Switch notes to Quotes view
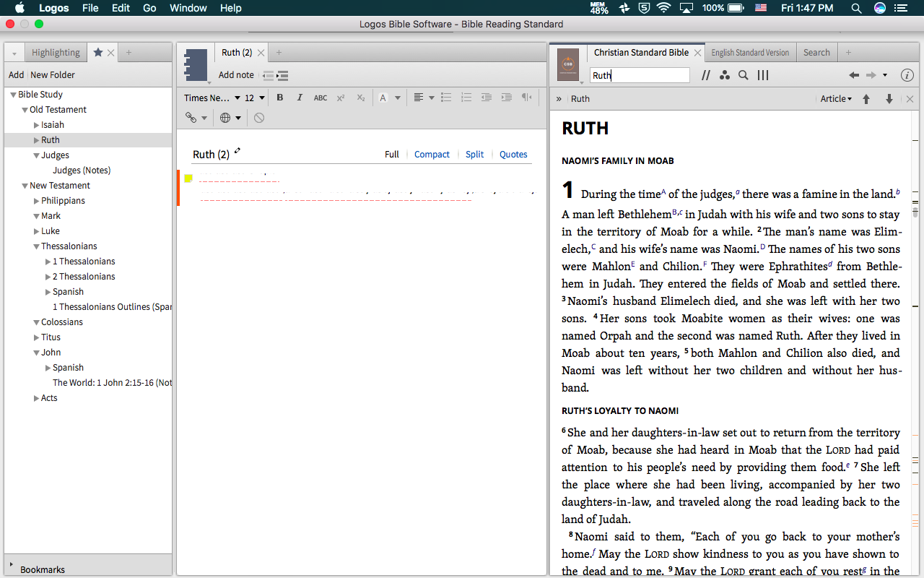Viewport: 924px width, 578px height. [513, 155]
